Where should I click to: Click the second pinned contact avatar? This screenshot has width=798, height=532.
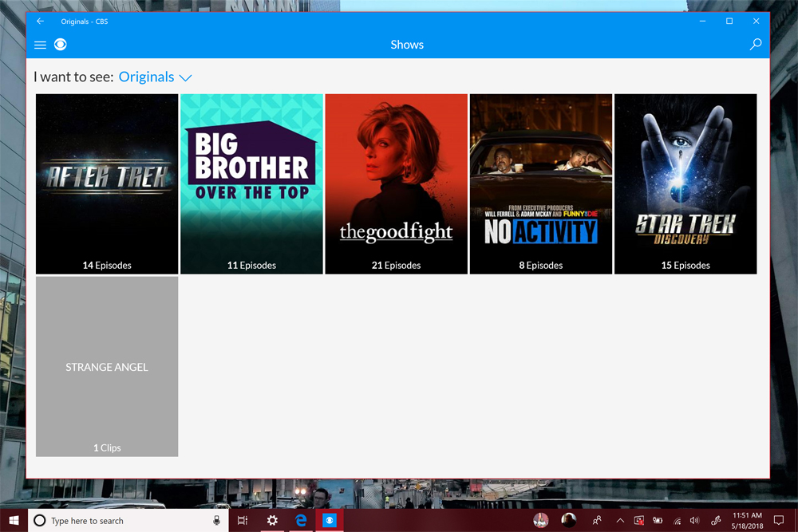568,520
